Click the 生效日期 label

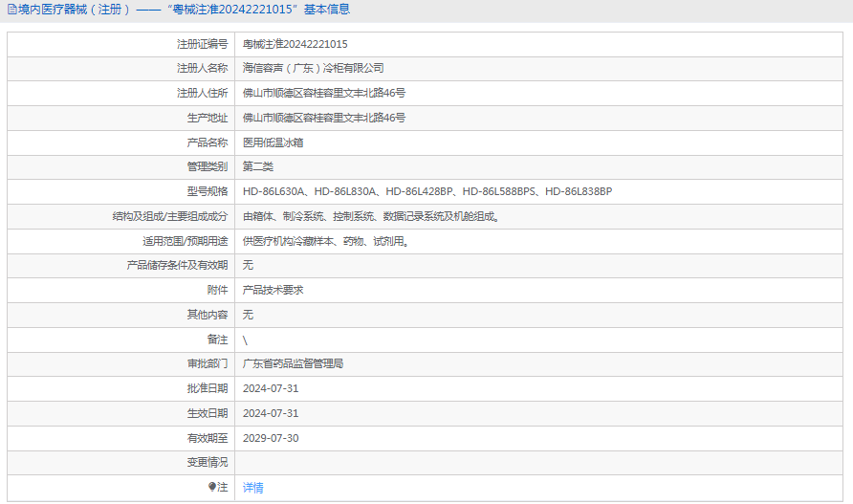[208, 414]
